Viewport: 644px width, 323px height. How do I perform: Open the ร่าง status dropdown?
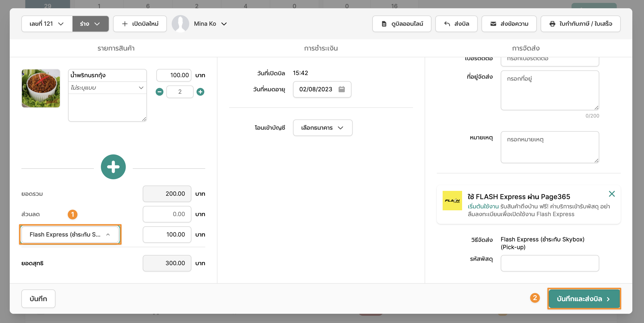(90, 24)
